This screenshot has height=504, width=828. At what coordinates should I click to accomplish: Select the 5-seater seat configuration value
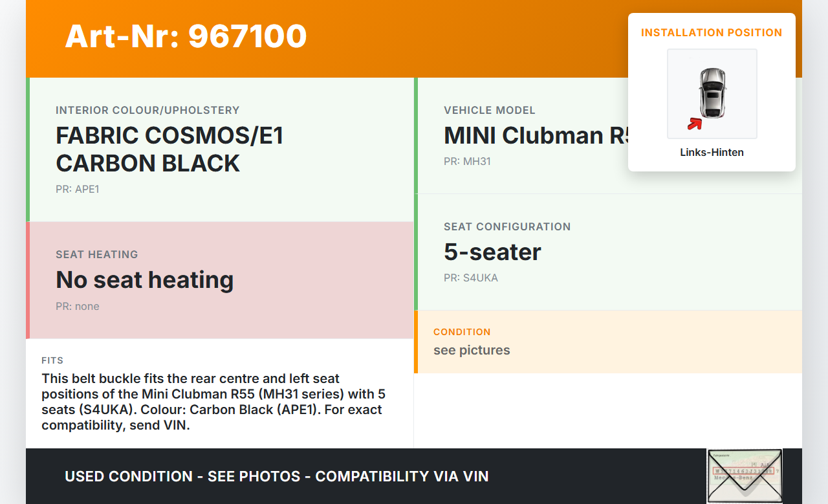(x=492, y=252)
